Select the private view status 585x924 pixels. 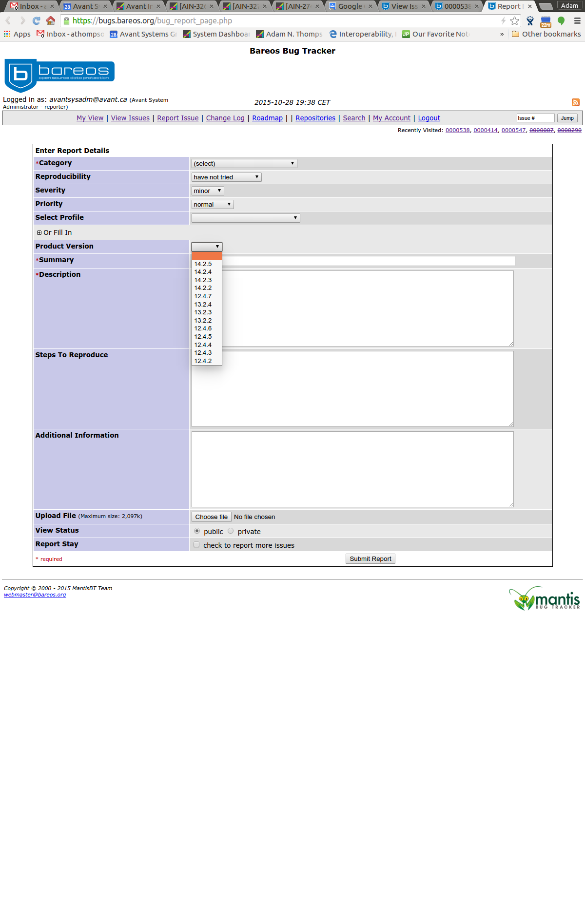point(231,531)
